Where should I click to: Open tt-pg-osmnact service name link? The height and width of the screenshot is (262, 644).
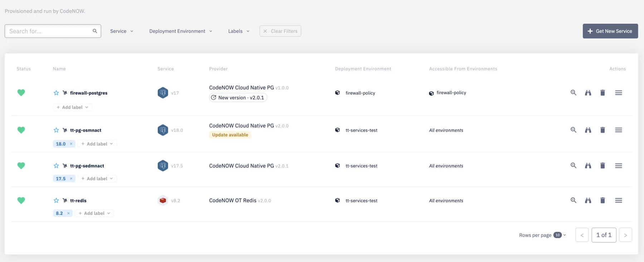[86, 130]
